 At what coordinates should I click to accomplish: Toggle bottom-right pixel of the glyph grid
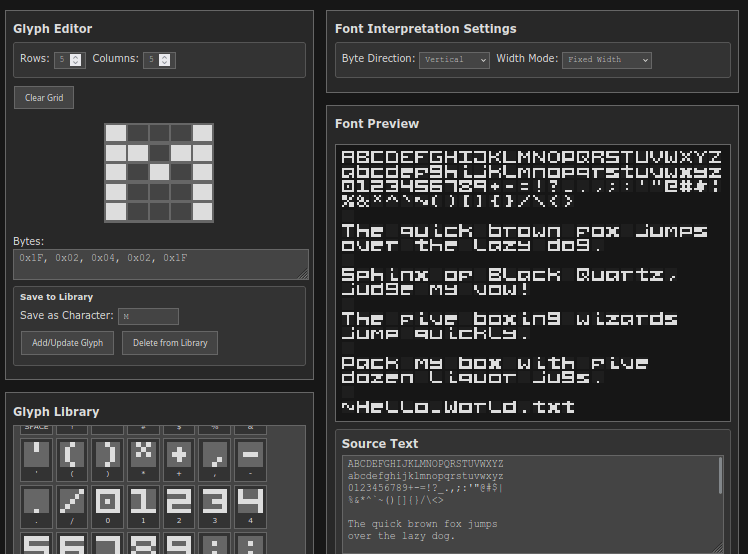(x=202, y=211)
